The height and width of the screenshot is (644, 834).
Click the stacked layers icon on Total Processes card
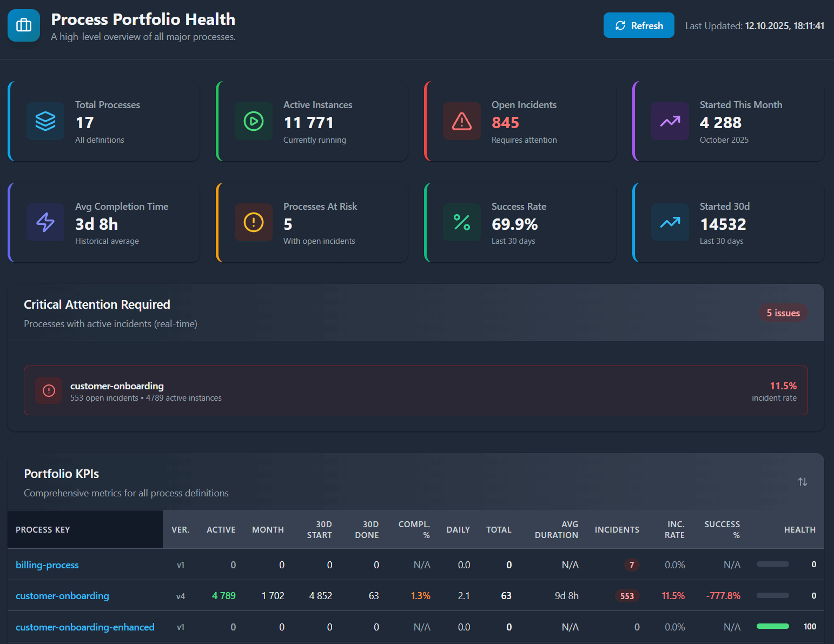tap(45, 121)
